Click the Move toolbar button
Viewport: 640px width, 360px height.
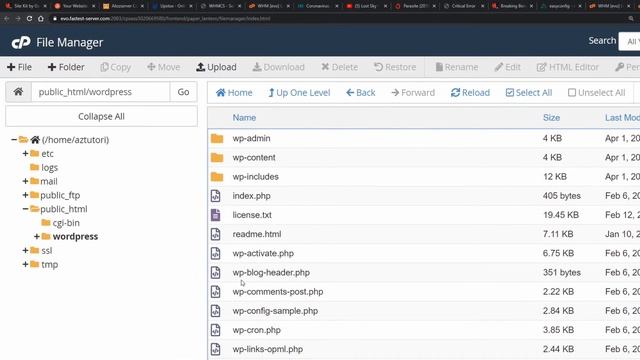[x=164, y=67]
